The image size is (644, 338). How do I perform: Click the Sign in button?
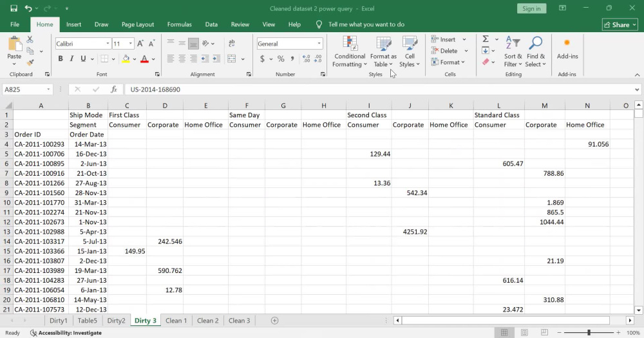click(531, 8)
